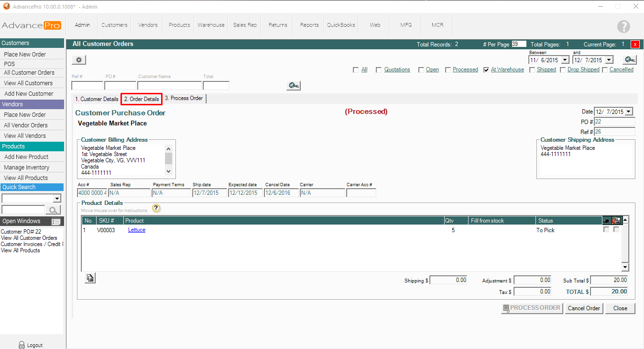644x349 pixels.
Task: Click the large help icon at top right
Action: [623, 27]
